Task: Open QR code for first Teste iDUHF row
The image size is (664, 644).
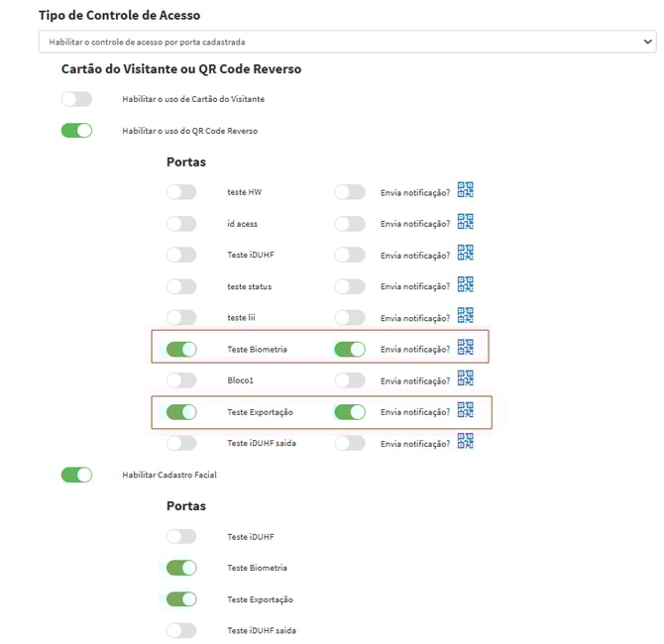Action: [x=465, y=254]
